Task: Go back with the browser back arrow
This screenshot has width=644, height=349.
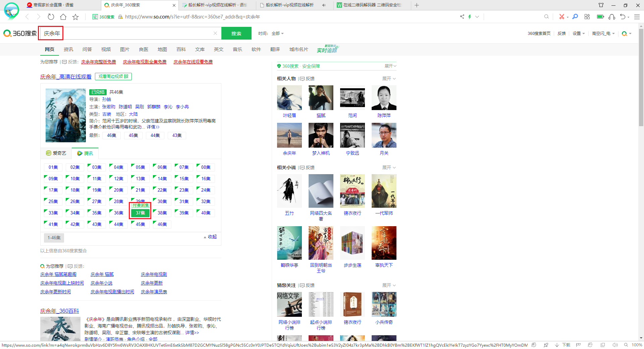Action: pos(28,17)
